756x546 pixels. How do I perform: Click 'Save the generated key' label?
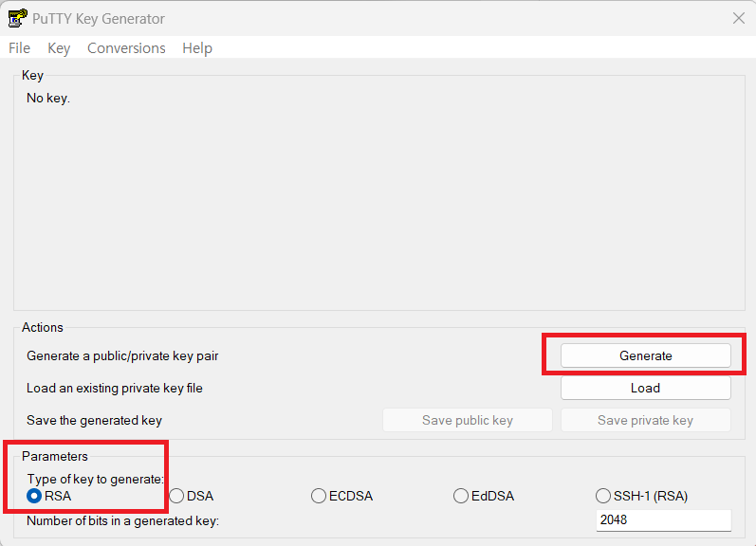coord(95,421)
